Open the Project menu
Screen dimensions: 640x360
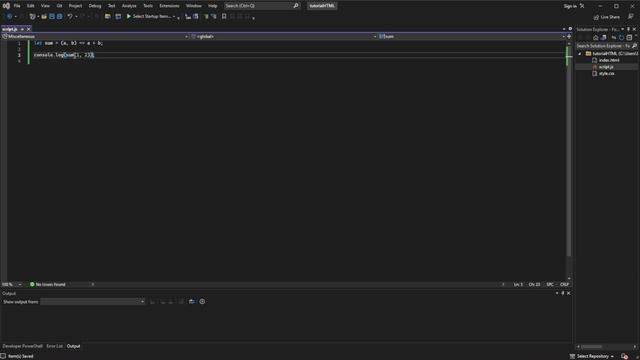pos(75,6)
